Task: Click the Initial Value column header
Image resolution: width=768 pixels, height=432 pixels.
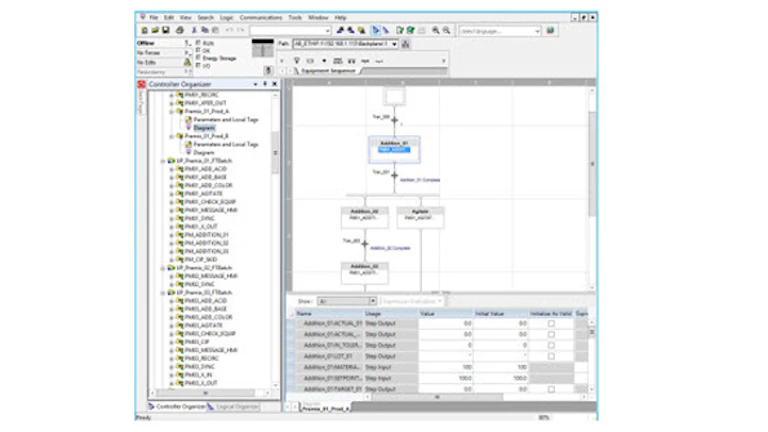Action: (x=501, y=313)
